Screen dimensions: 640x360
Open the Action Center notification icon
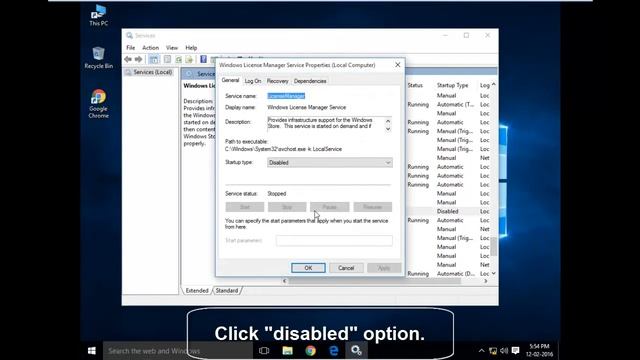click(x=516, y=351)
